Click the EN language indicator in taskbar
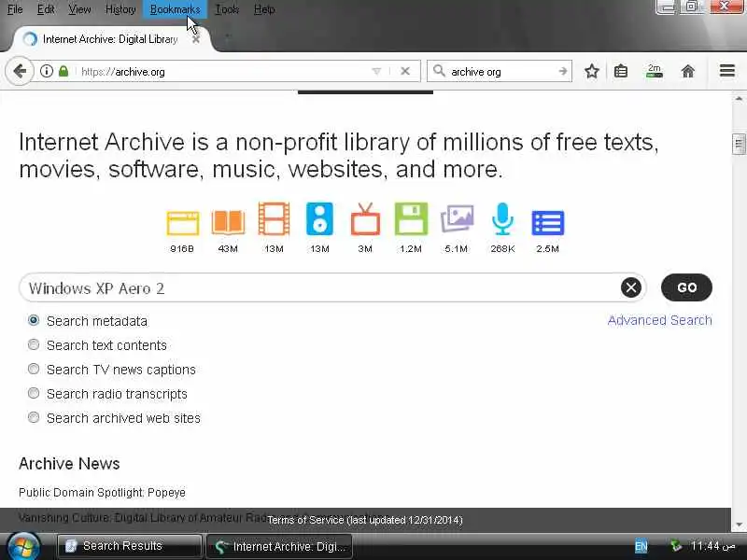747x560 pixels. (x=641, y=546)
